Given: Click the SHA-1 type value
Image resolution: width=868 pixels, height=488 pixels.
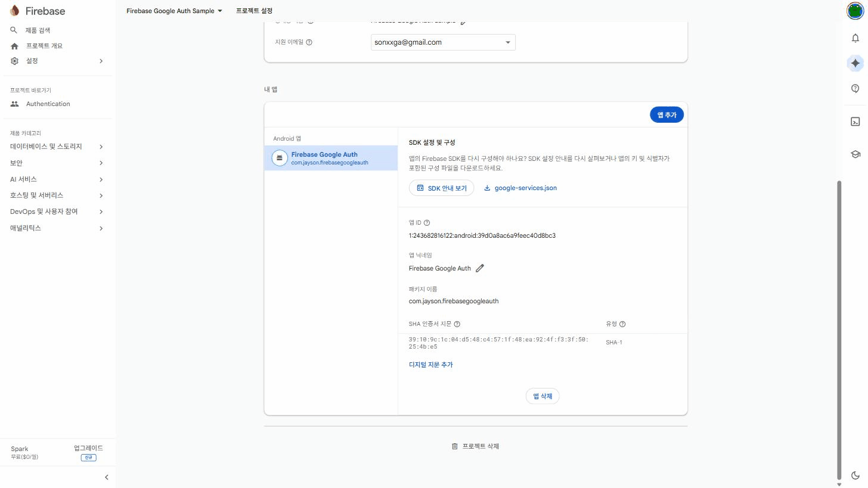Looking at the screenshot, I should 614,343.
